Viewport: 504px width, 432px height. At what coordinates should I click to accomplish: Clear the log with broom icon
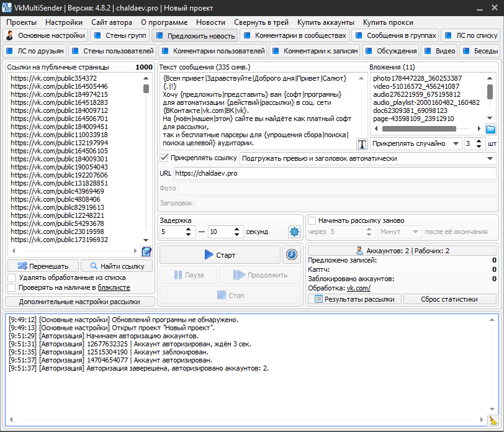click(492, 421)
